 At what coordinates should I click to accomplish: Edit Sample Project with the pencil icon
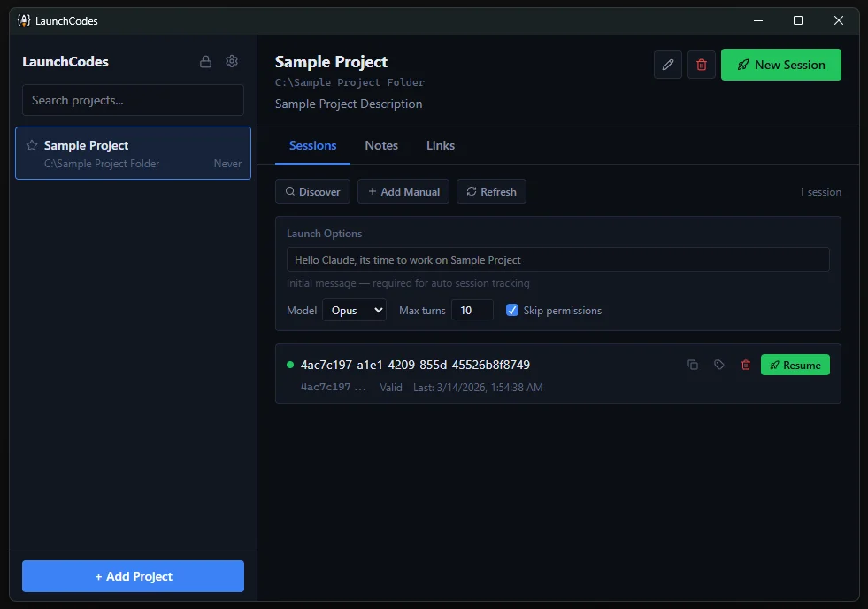(x=668, y=65)
